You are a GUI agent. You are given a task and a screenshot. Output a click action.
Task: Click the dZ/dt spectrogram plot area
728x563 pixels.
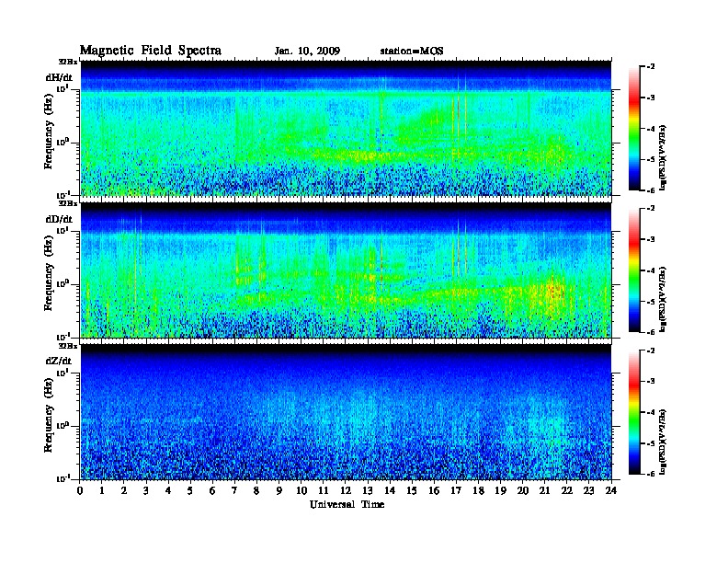[346, 412]
